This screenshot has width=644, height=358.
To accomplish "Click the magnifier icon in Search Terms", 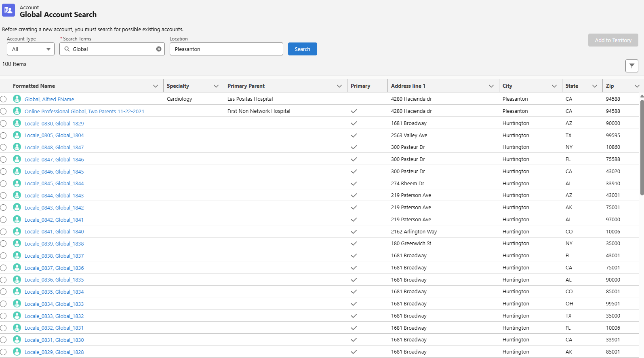I will pyautogui.click(x=67, y=49).
